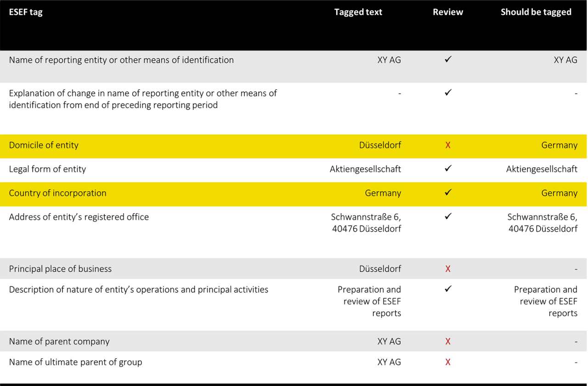Click the checkmark in the 'Name of reporting entity' row
This screenshot has height=386, width=588.
pos(448,60)
